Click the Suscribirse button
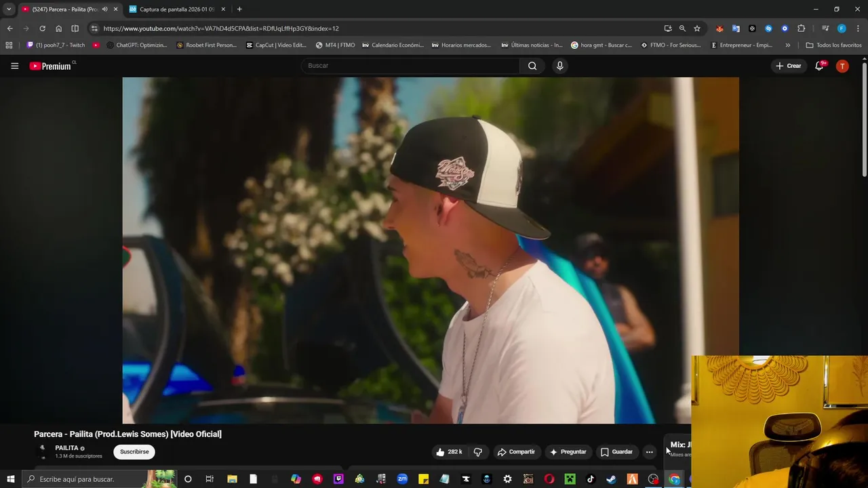 [134, 451]
